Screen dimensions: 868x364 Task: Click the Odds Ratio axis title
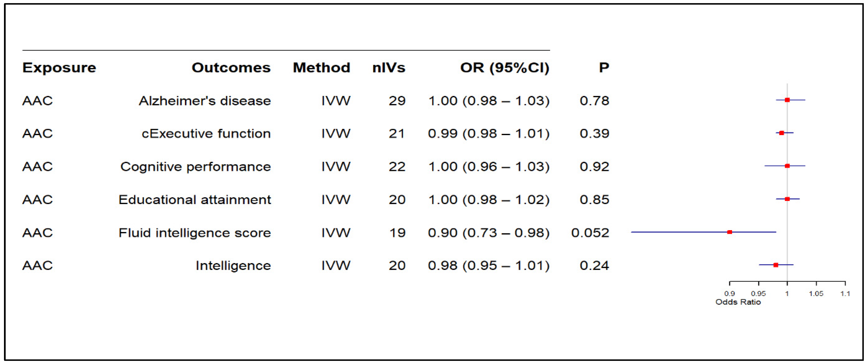click(738, 302)
